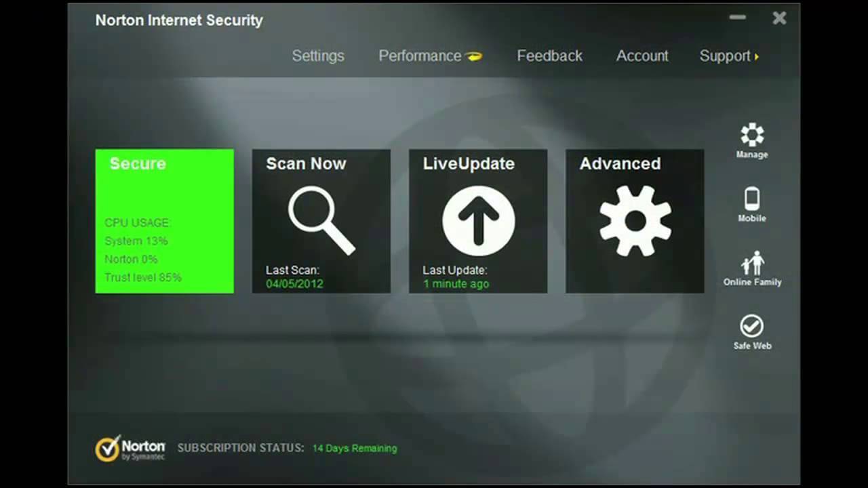Open the Safe Web checkmark icon
868x488 pixels.
(752, 327)
